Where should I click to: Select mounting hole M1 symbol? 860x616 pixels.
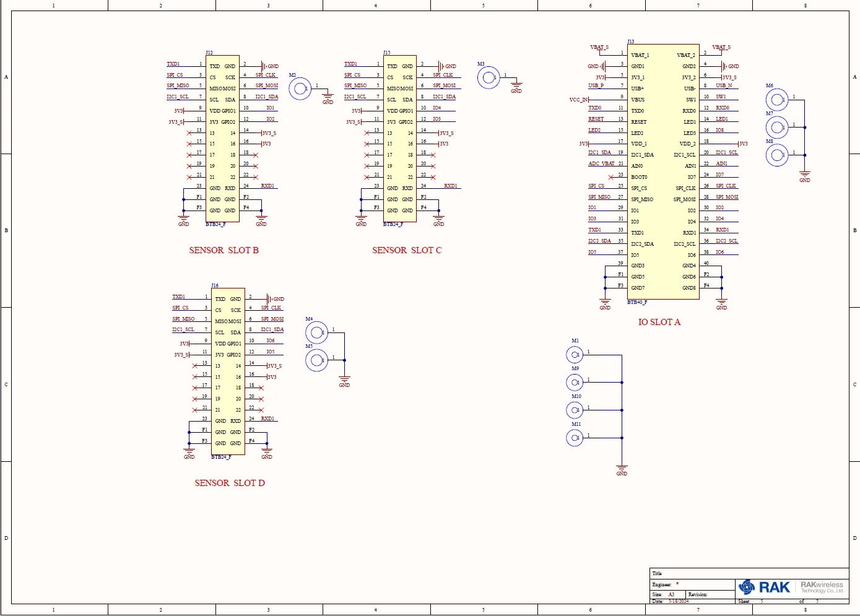(x=575, y=355)
